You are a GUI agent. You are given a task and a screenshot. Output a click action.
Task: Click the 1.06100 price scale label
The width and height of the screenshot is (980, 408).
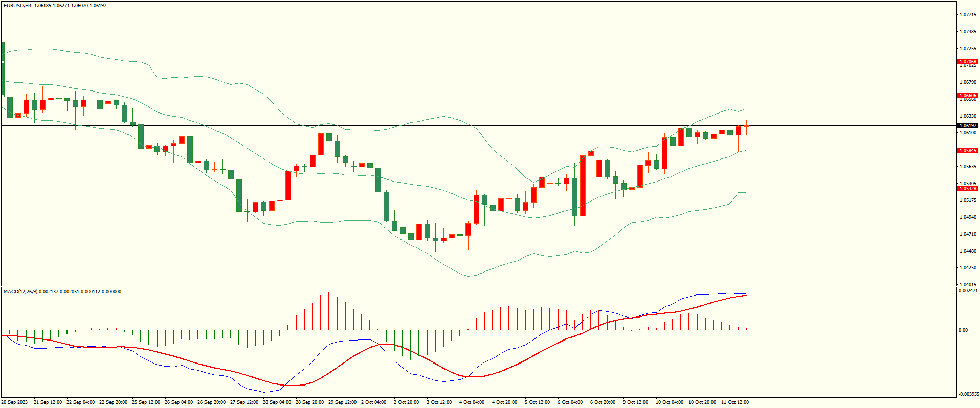pos(968,133)
